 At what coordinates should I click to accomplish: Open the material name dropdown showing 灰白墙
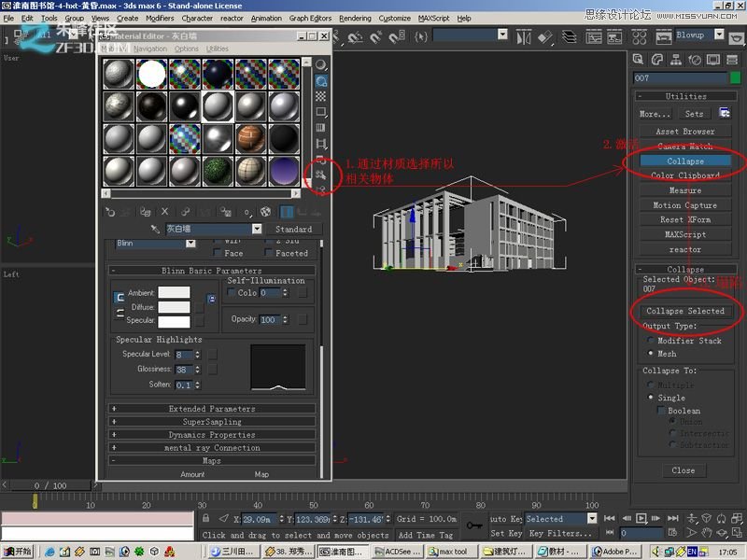tap(258, 229)
